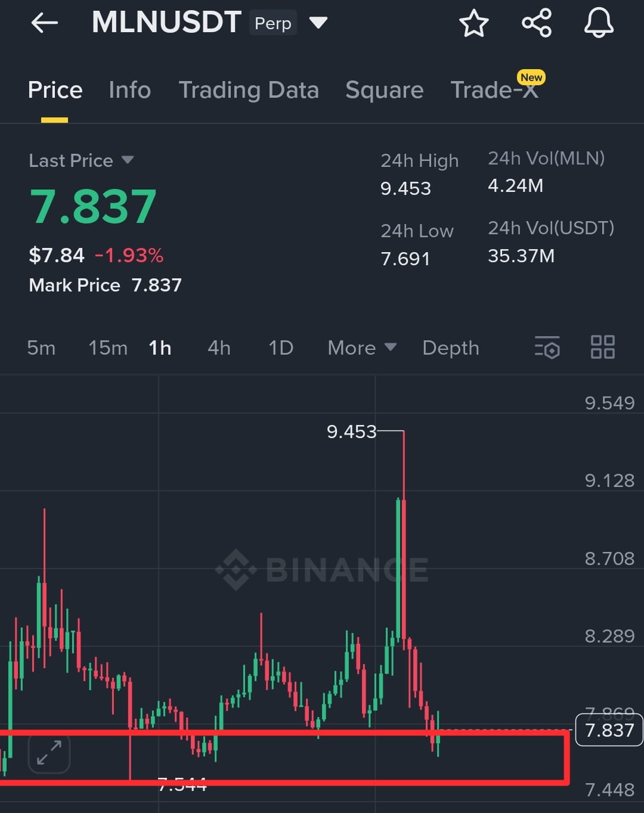
Task: Add MLNUSDT to favorites with the star
Action: tap(473, 23)
